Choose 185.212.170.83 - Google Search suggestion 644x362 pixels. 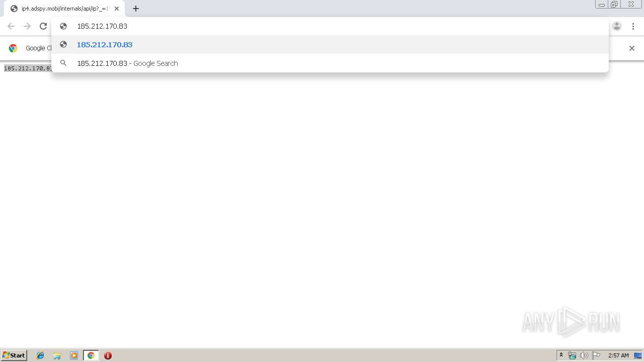pos(330,63)
